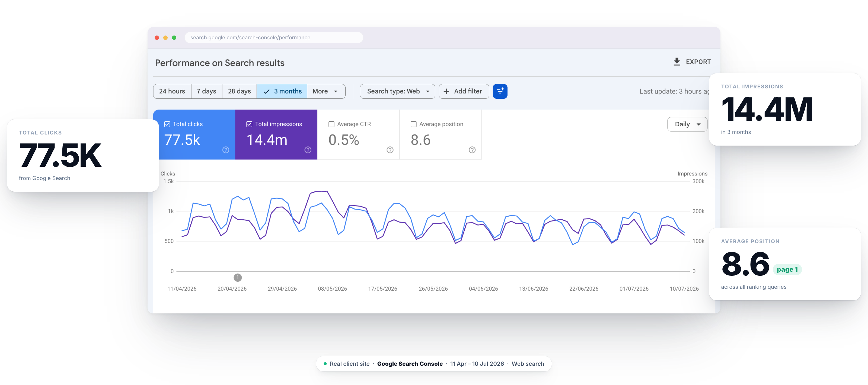Select the 3 months range

tap(282, 91)
